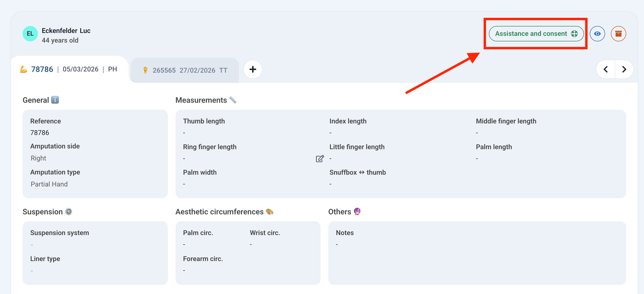Go to next tab with right chevron
This screenshot has height=294, width=644.
(624, 69)
